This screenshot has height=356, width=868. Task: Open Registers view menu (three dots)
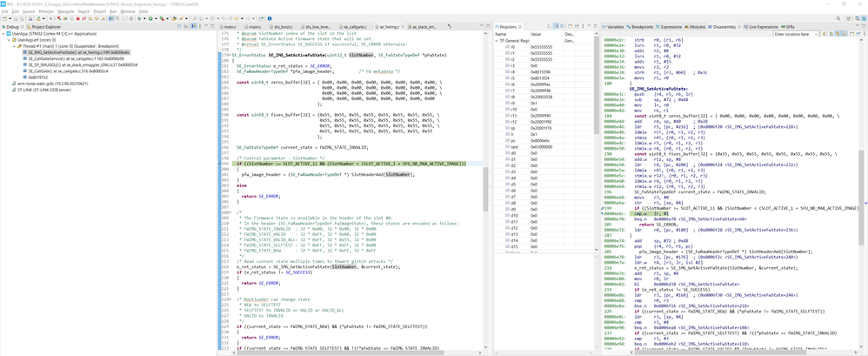(x=583, y=26)
